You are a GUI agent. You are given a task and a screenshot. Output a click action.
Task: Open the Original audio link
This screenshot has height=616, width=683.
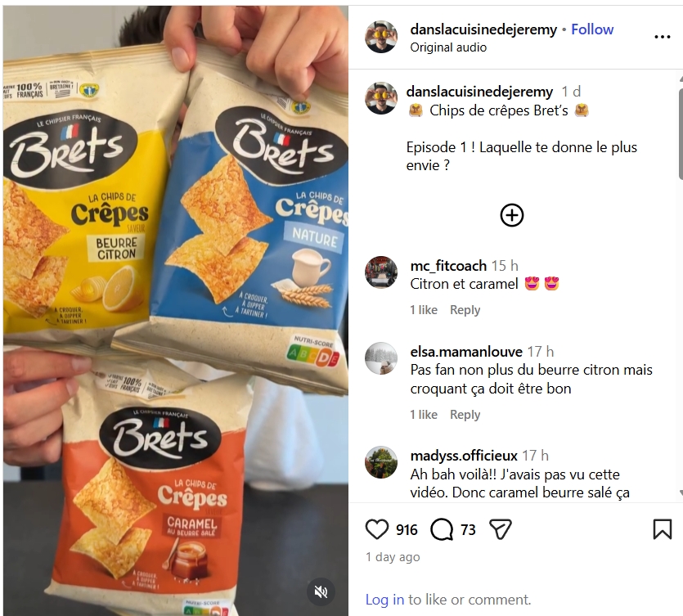click(x=448, y=47)
